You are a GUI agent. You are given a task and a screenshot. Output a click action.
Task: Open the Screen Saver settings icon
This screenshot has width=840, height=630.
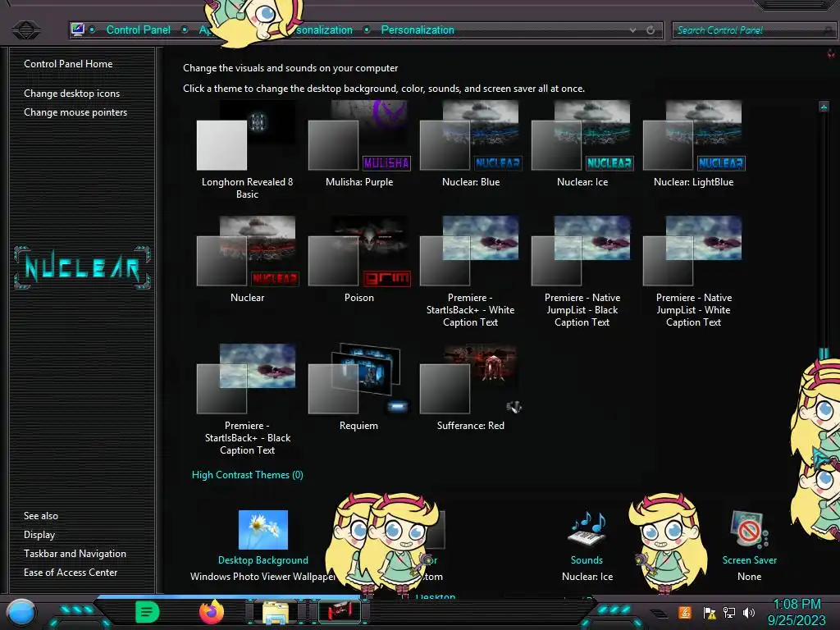pyautogui.click(x=750, y=529)
